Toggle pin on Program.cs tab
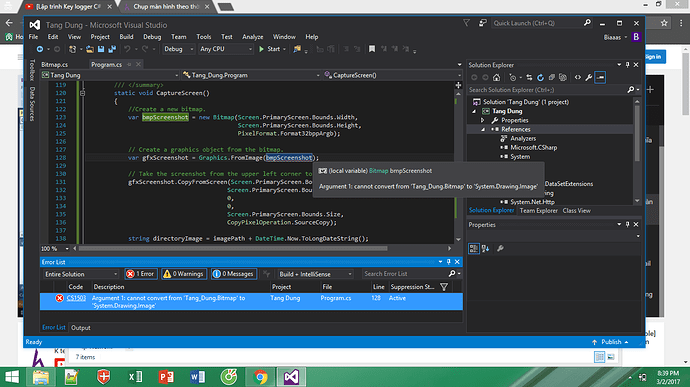690x387 pixels. (x=129, y=64)
